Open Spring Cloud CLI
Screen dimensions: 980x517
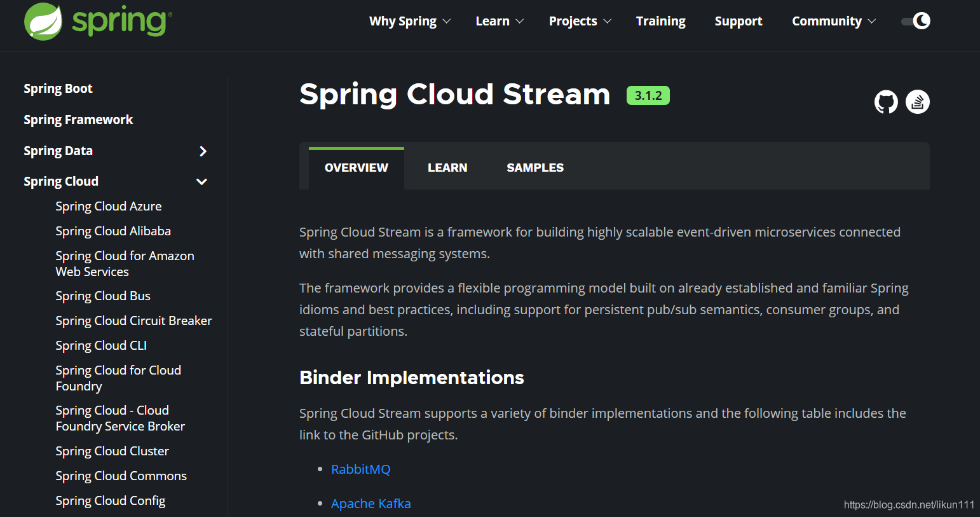(x=101, y=345)
